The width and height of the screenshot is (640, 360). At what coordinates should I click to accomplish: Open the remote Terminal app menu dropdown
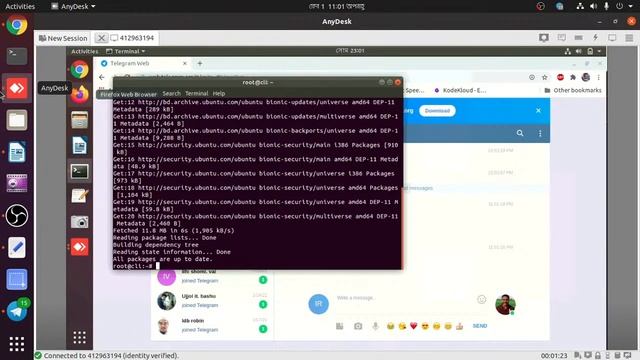pyautogui.click(x=126, y=51)
